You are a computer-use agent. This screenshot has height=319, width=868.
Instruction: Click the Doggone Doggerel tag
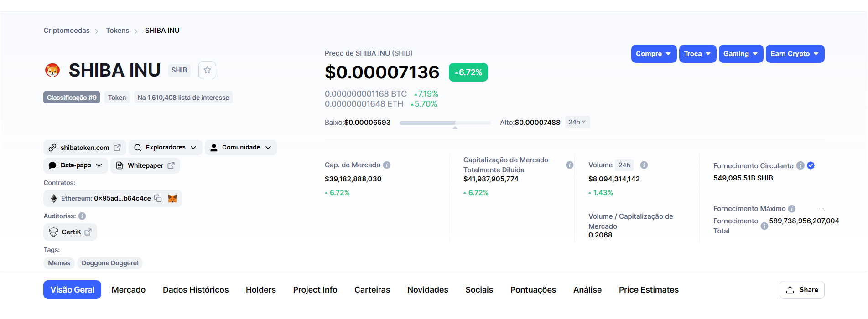click(110, 263)
